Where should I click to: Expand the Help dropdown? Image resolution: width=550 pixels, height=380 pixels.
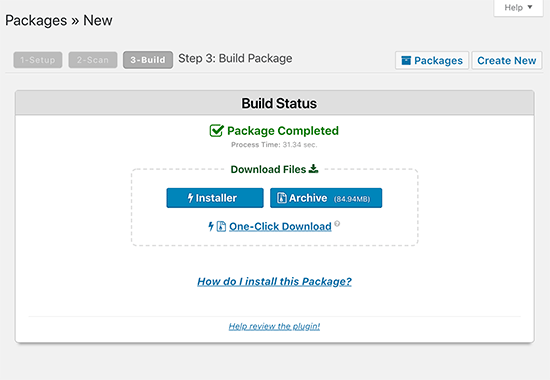(518, 8)
